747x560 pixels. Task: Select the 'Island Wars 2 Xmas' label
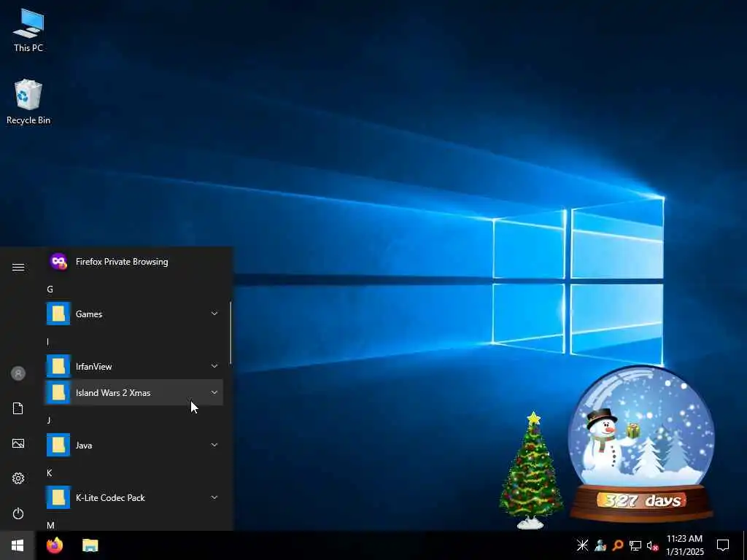point(113,393)
